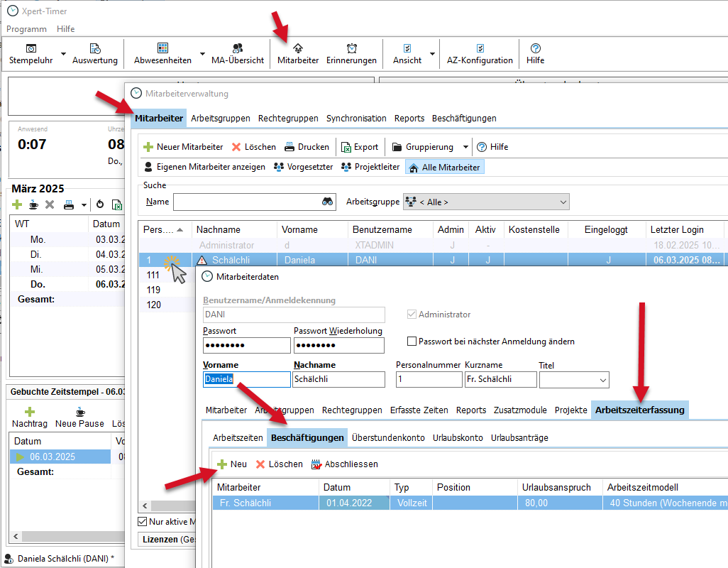Click the Drucken printer icon
Screen dimensions: 728x568
click(x=289, y=147)
